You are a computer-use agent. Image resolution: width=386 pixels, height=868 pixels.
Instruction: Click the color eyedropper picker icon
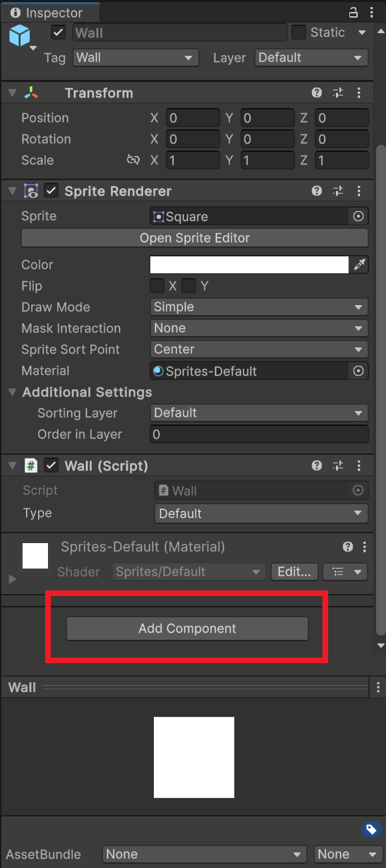360,265
